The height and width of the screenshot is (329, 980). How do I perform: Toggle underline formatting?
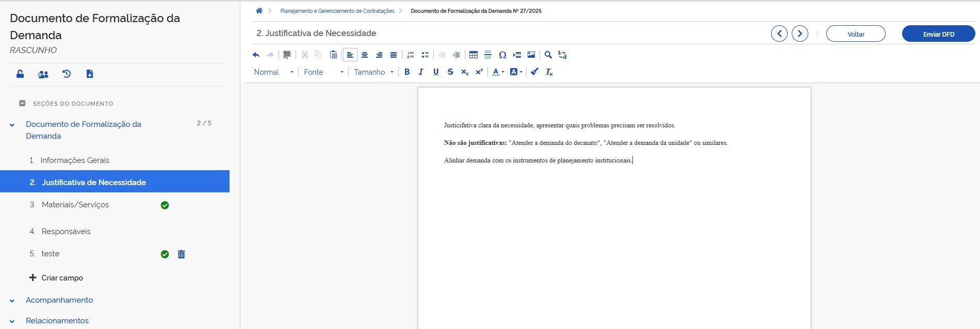(436, 72)
